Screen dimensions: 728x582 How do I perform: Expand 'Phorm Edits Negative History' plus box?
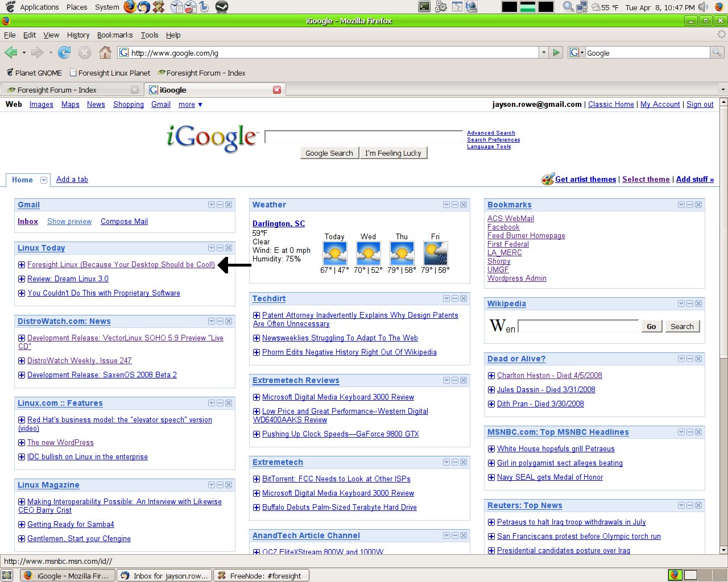[257, 352]
